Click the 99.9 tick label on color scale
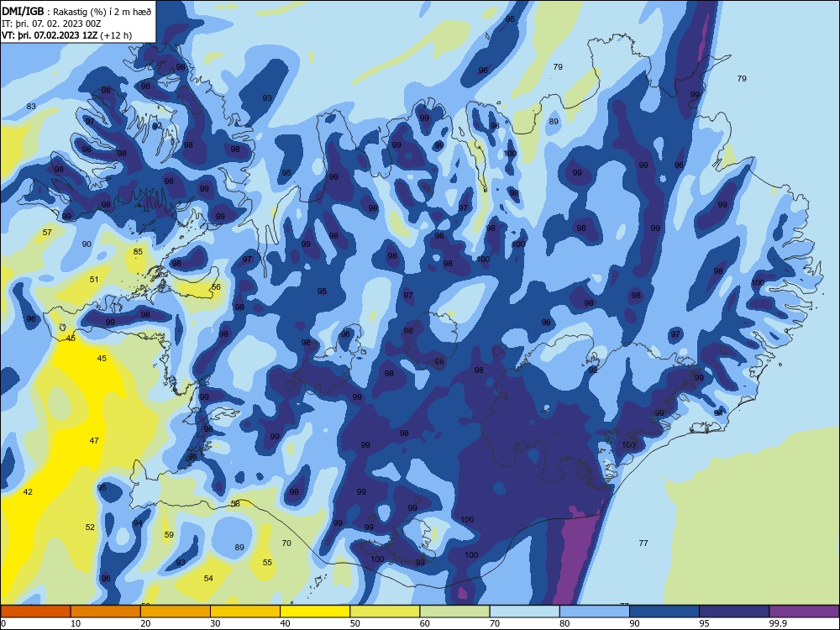Viewport: 840px width, 630px height. (778, 623)
